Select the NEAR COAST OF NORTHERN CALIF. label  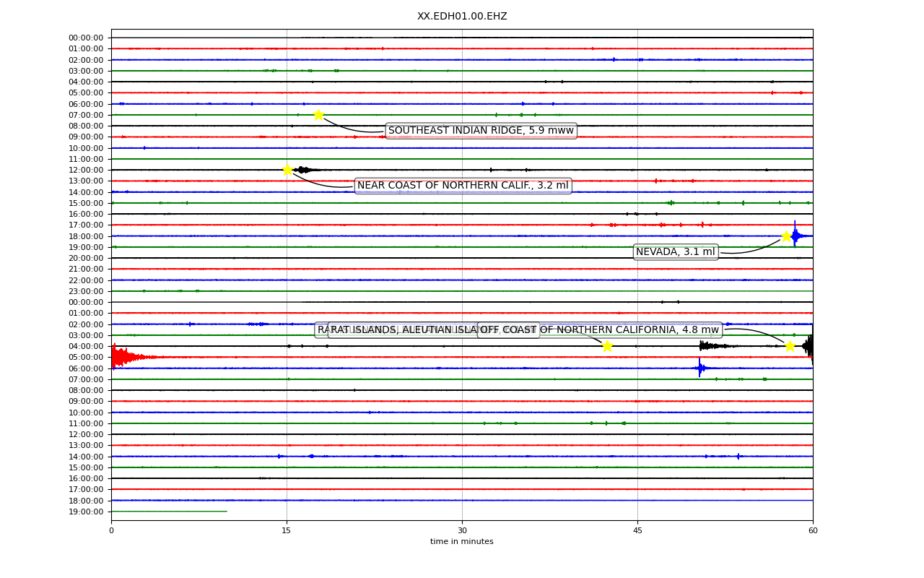point(463,186)
